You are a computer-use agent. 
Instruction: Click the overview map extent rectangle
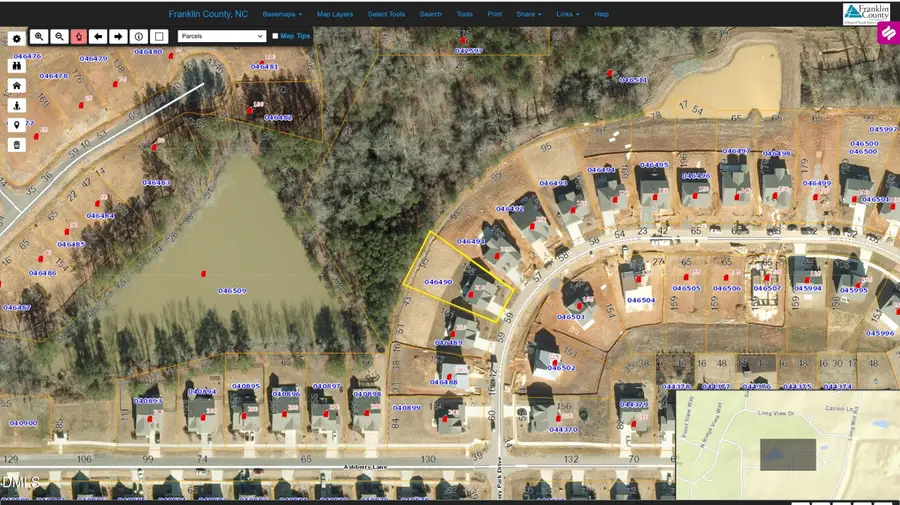[788, 454]
